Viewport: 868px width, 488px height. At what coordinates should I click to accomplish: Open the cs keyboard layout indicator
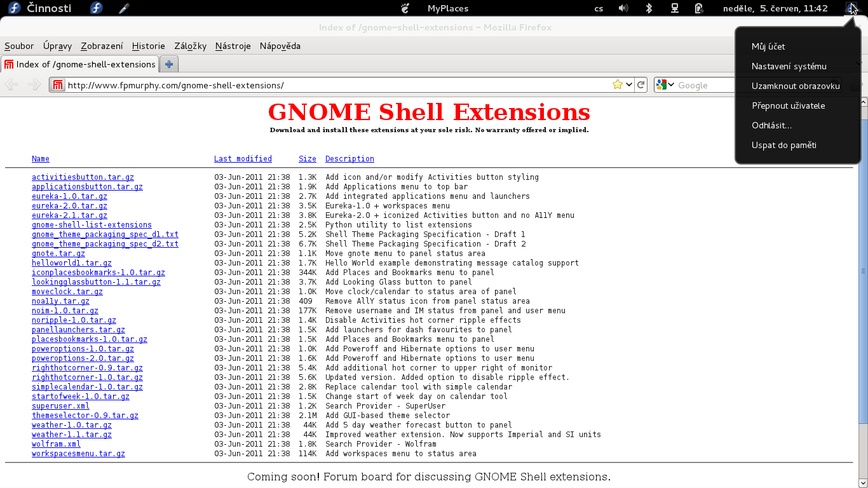[x=599, y=8]
